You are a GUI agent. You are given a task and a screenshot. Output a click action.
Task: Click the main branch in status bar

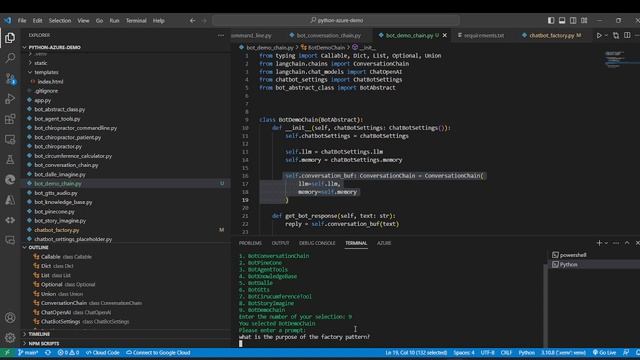pos(28,353)
